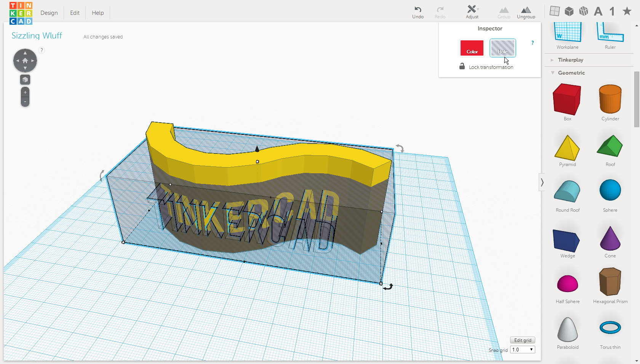Open the favorites star panel

626,11
